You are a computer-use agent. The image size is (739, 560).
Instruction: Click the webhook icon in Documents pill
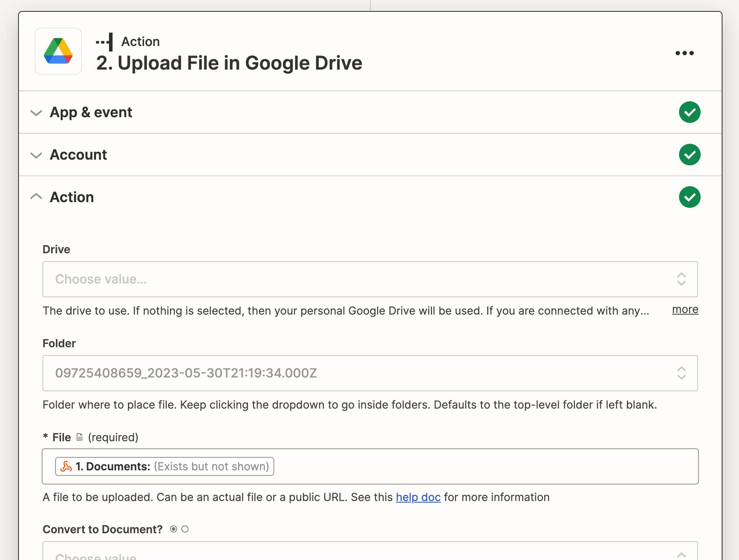pos(66,466)
